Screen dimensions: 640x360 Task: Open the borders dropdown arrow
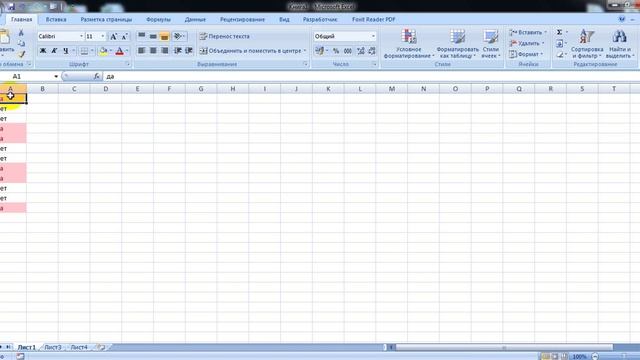pyautogui.click(x=92, y=51)
